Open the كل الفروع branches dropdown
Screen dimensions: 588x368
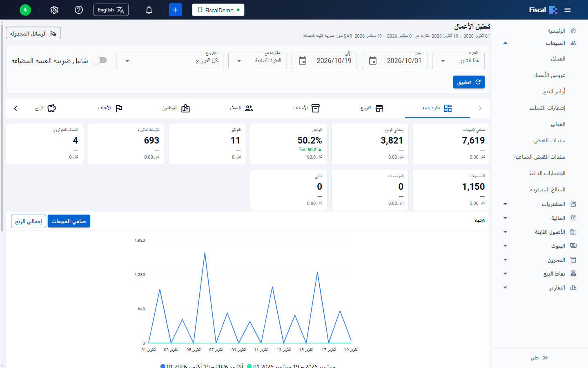tap(170, 61)
